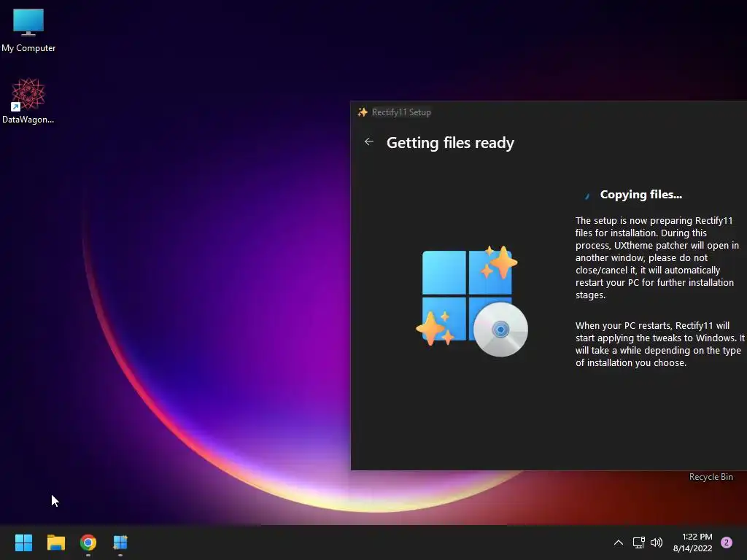Show hidden system tray icons
This screenshot has width=747, height=560.
[619, 542]
